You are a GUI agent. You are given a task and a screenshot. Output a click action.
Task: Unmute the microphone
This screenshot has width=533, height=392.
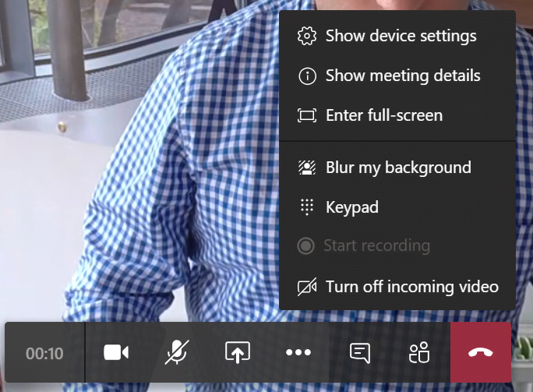177,352
